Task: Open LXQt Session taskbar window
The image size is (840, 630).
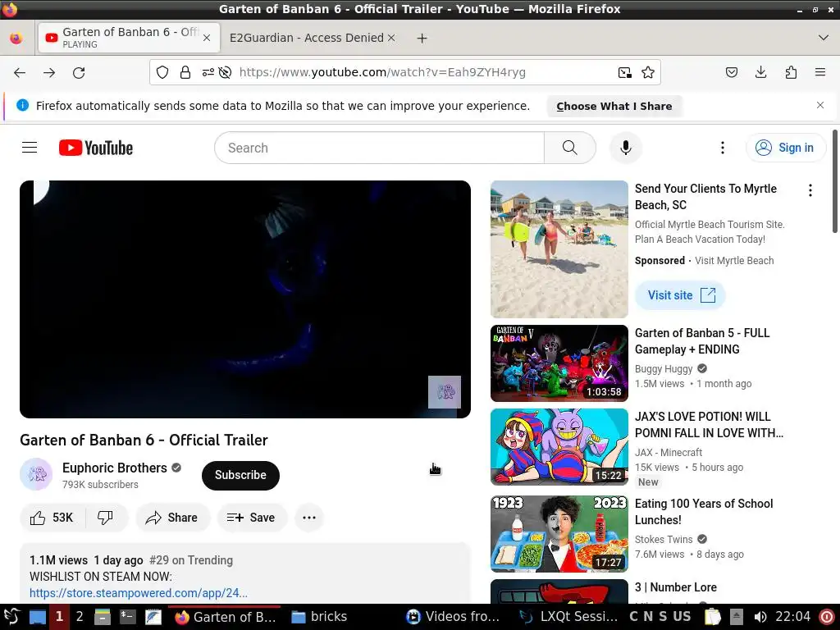Action: [569, 617]
